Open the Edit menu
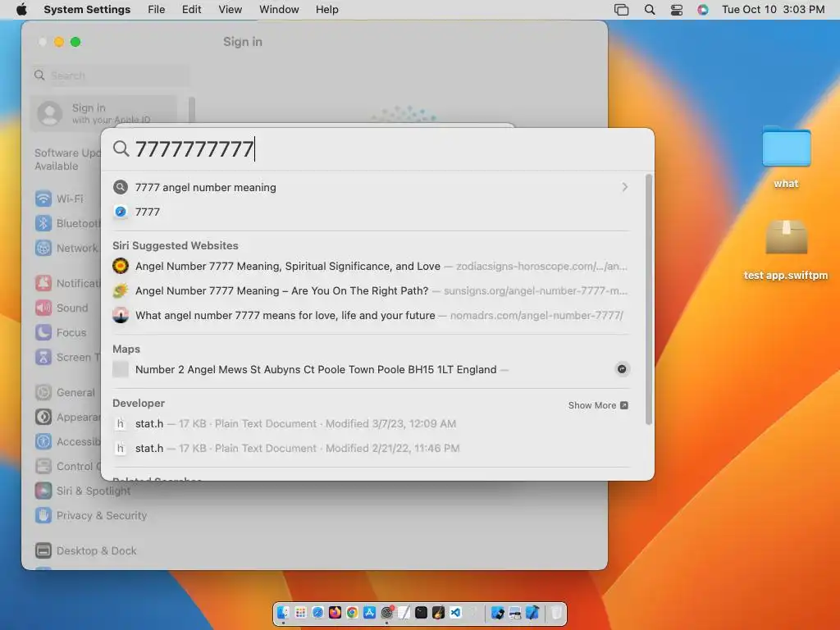 pyautogui.click(x=191, y=10)
